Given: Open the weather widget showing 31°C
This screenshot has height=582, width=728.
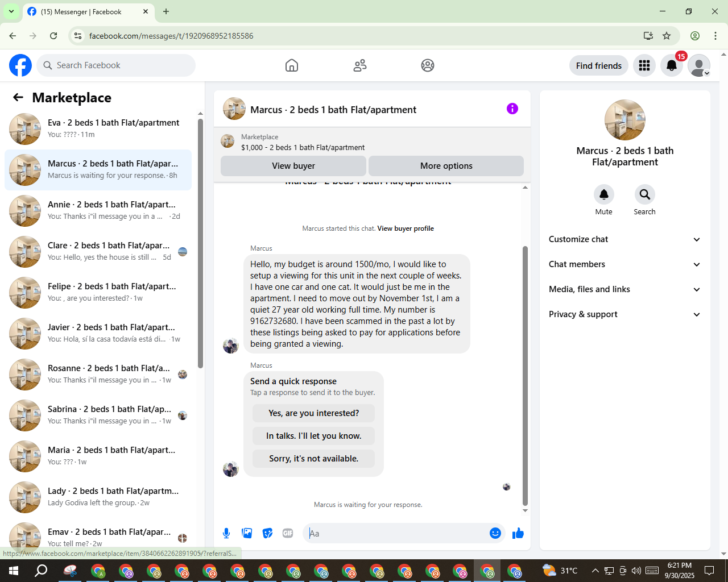Looking at the screenshot, I should pos(560,571).
